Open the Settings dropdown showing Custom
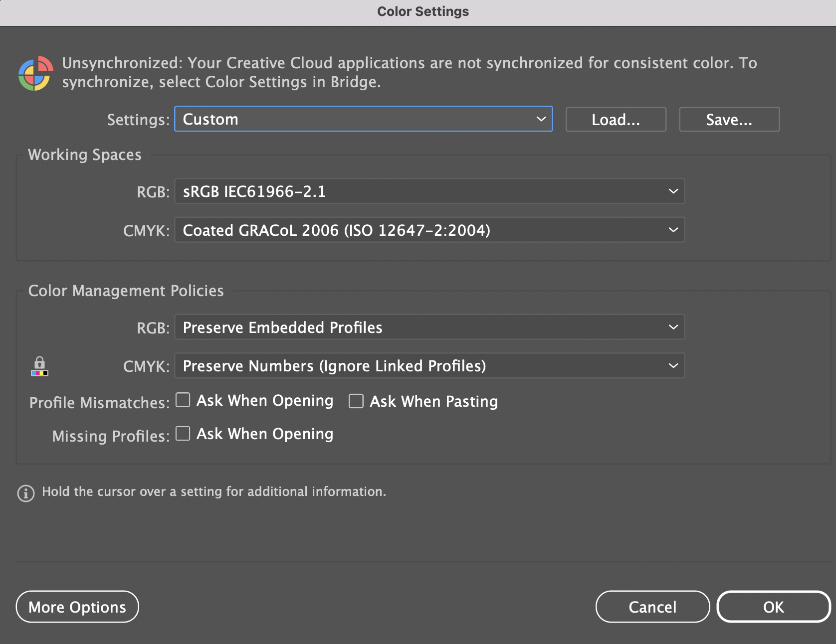 pos(363,119)
